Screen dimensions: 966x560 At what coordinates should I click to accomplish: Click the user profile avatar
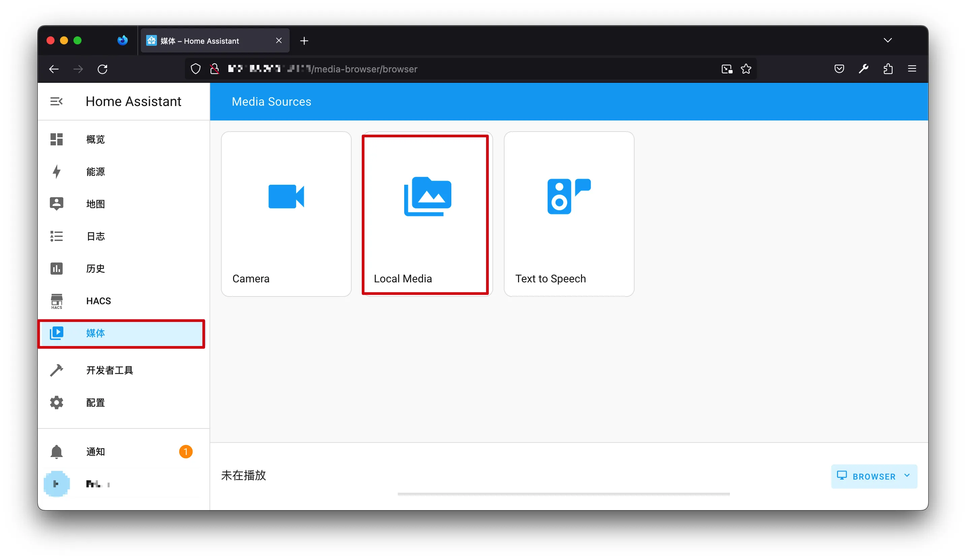click(56, 484)
